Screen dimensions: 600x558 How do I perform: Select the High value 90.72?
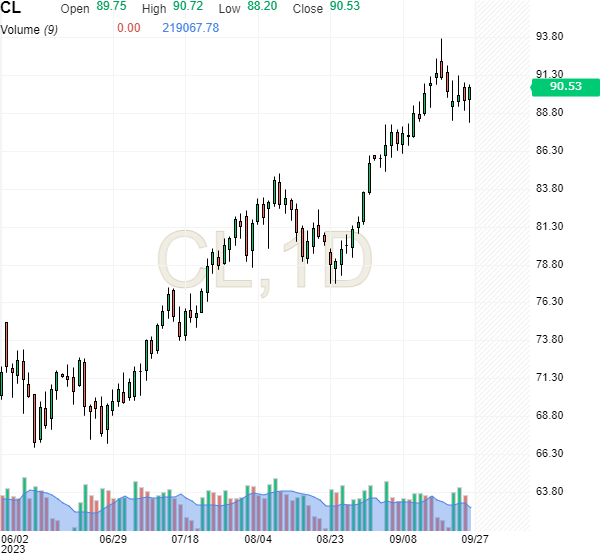pyautogui.click(x=188, y=7)
